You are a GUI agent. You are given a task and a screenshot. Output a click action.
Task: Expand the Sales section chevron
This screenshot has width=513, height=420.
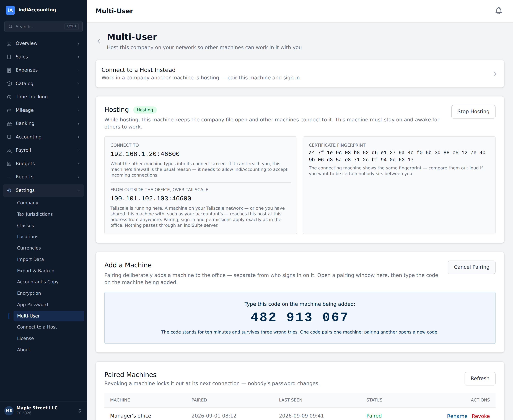78,57
